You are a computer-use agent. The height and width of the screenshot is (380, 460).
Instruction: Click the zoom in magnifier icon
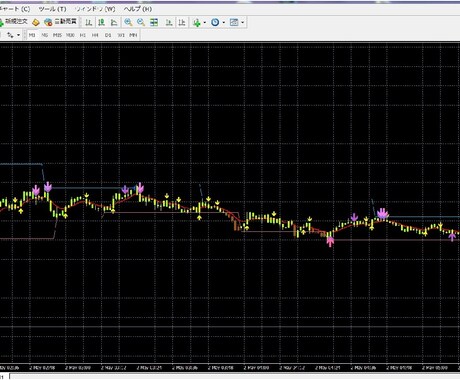click(128, 22)
